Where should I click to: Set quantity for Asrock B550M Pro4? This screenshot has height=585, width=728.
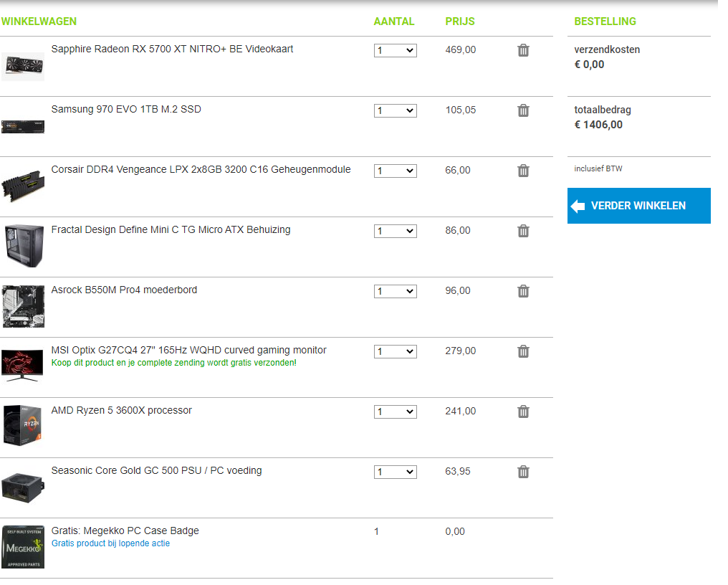pos(395,291)
